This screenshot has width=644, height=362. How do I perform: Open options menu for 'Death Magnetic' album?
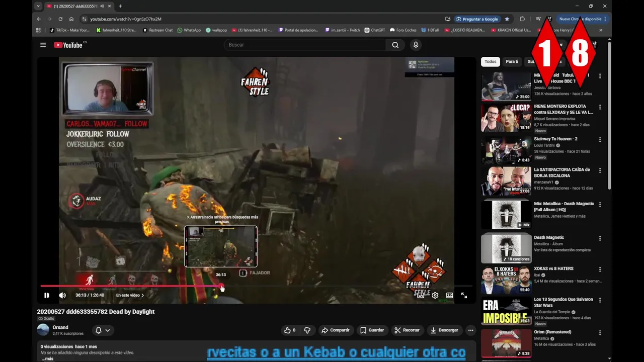600,239
